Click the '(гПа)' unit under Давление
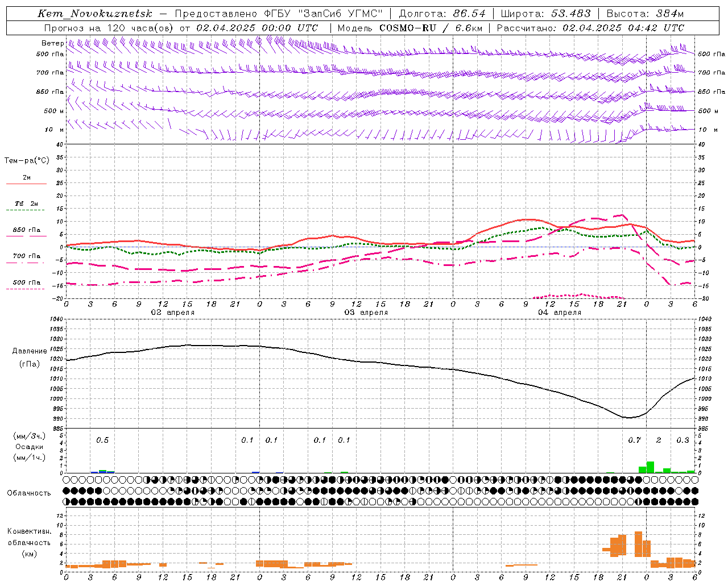The image size is (728, 582). pyautogui.click(x=30, y=364)
